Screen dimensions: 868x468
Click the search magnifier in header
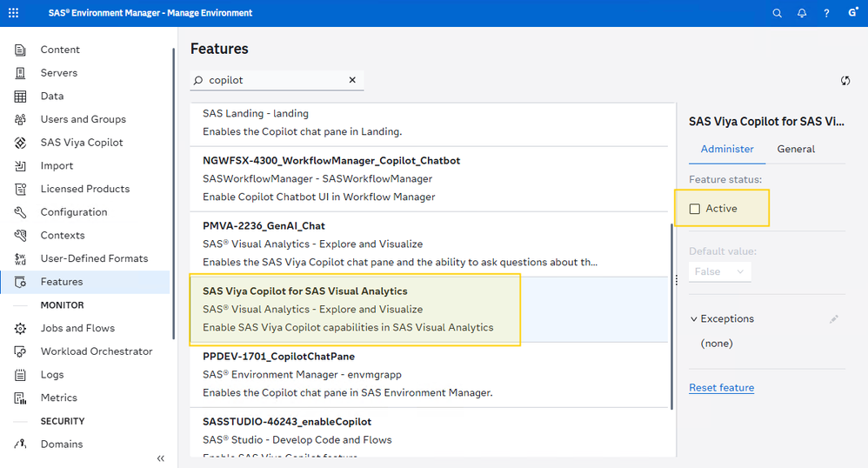coord(778,13)
